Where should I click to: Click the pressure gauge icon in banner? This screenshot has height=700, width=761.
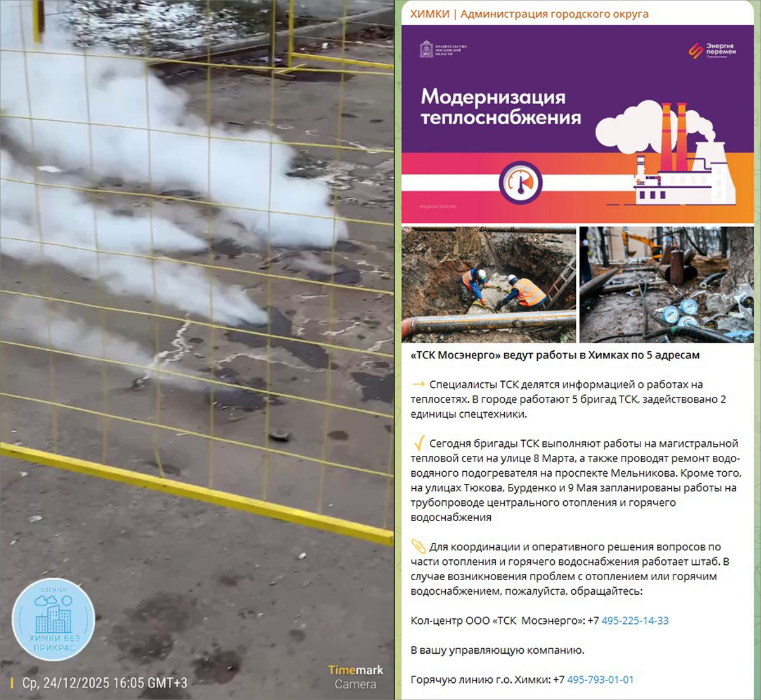(x=520, y=183)
